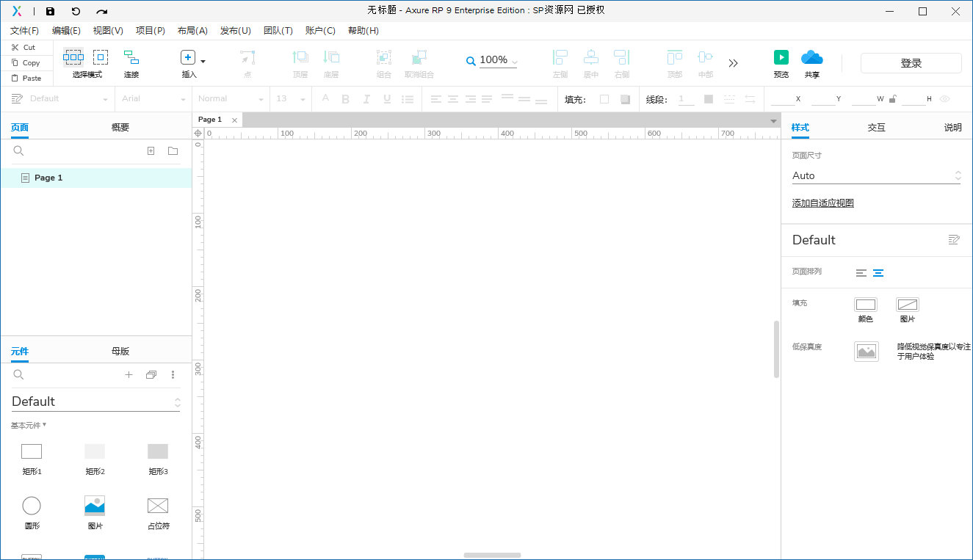Switch to the Interactions (交互) tab
Image resolution: width=973 pixels, height=560 pixels.
click(876, 127)
